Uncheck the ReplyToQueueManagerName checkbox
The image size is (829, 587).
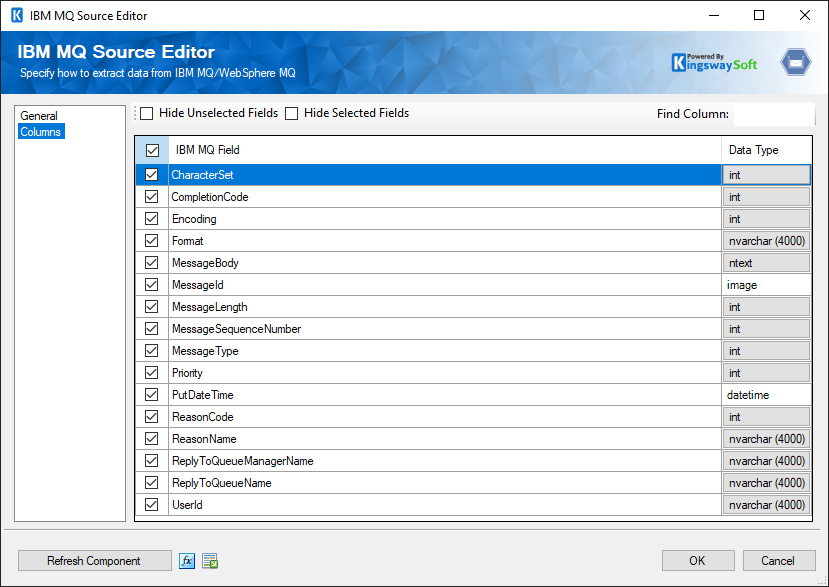coord(152,461)
